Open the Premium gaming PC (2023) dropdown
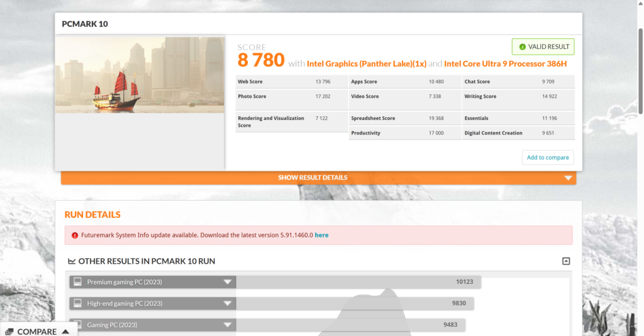The image size is (644, 336). [x=227, y=282]
